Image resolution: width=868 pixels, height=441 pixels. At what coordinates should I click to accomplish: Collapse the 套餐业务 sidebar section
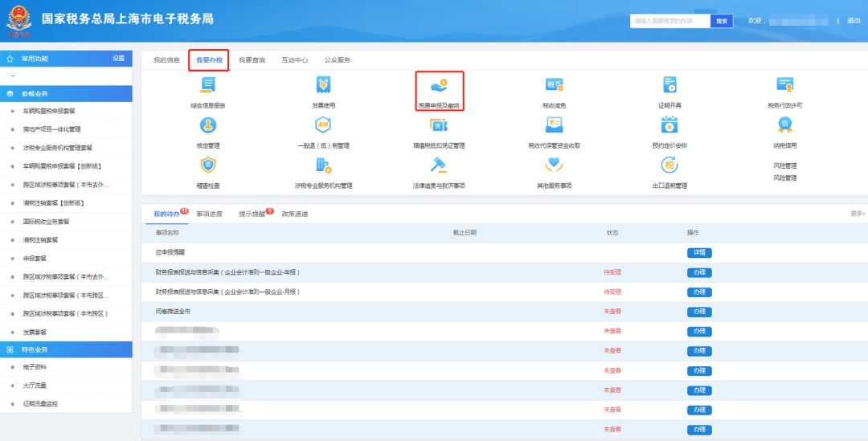[66, 93]
